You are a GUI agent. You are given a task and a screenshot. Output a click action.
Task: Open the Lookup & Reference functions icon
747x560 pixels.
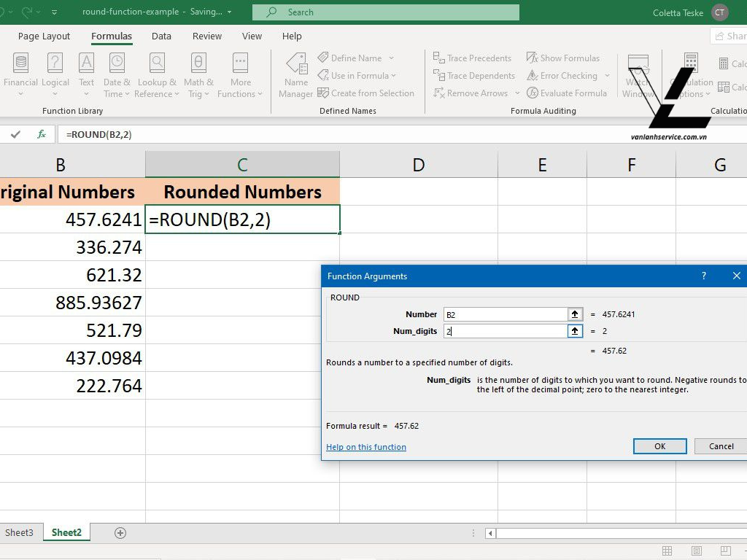[157, 73]
